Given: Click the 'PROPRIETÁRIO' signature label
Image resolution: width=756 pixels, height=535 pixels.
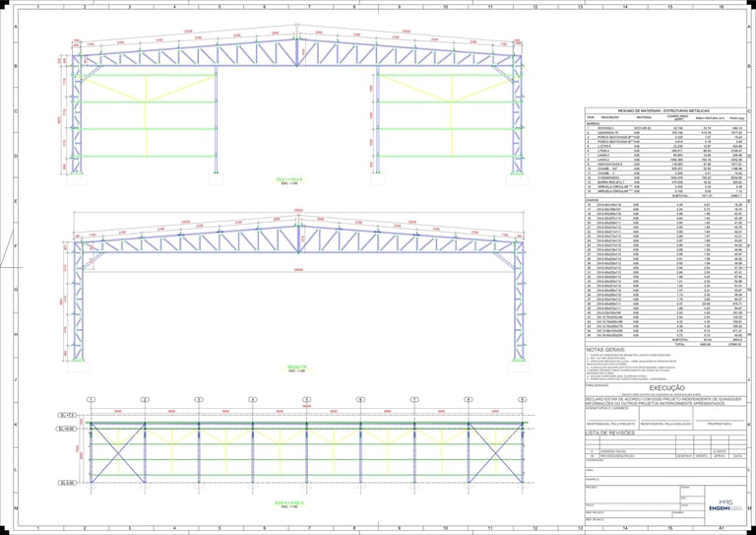Looking at the screenshot, I should [x=720, y=424].
